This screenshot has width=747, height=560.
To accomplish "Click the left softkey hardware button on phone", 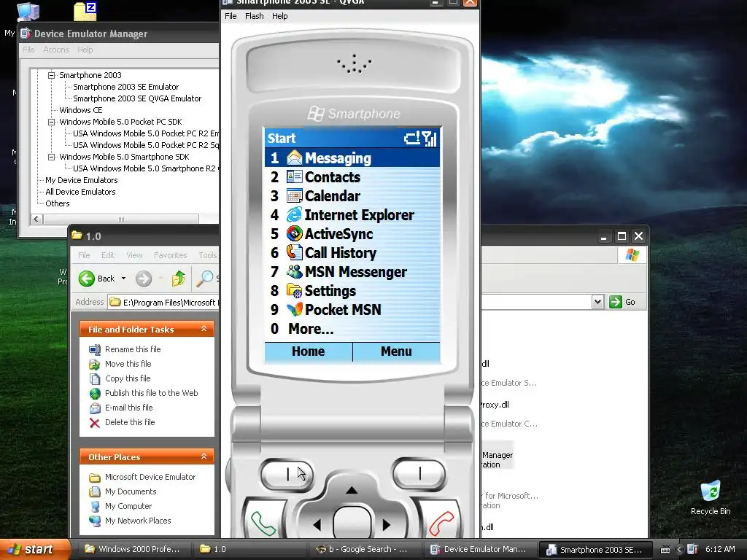I will [287, 474].
